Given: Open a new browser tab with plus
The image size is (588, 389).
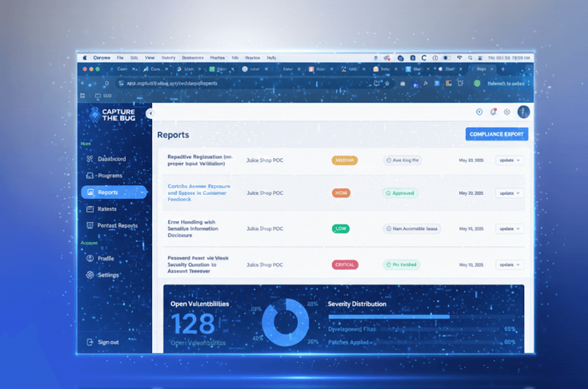Looking at the screenshot, I should click(x=503, y=69).
